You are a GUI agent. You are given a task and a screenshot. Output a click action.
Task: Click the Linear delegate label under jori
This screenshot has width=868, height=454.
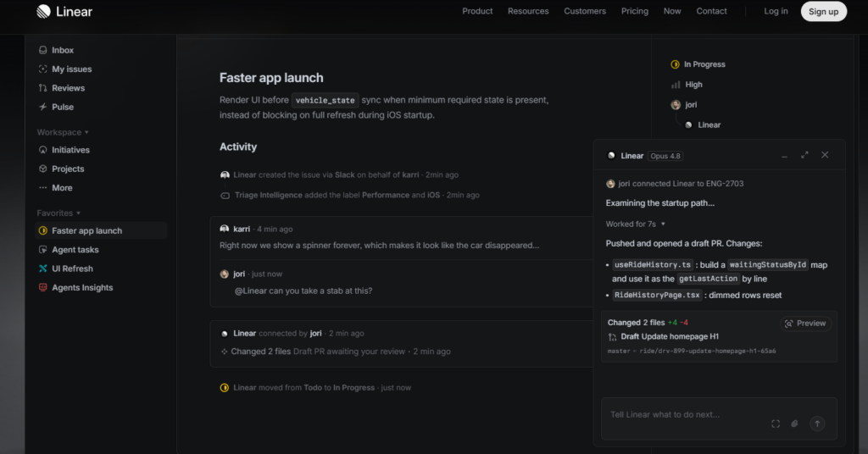709,125
